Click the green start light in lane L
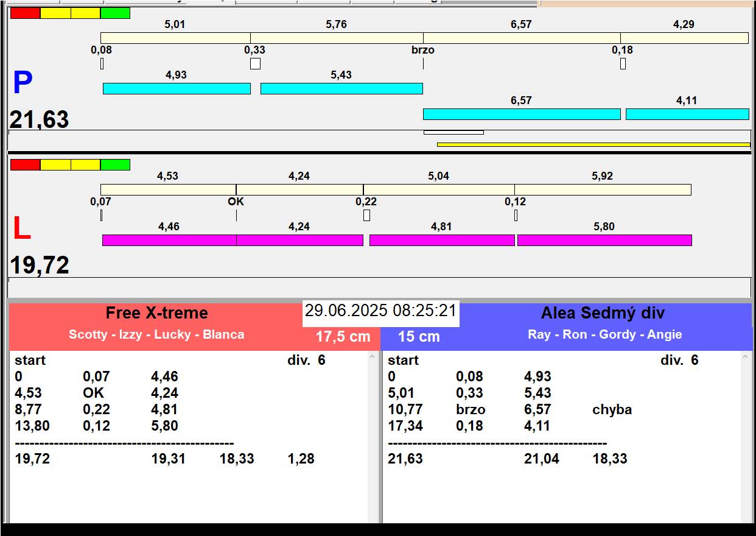Screen dimensions: 756x536 point(115,164)
